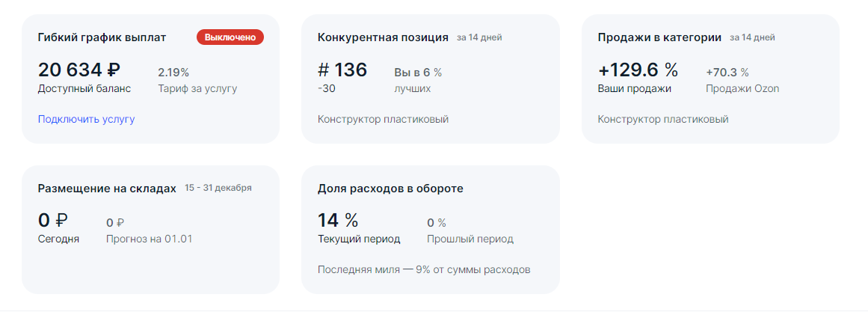Click the "Подключить услугу" link
The height and width of the screenshot is (315, 868).
click(86, 119)
